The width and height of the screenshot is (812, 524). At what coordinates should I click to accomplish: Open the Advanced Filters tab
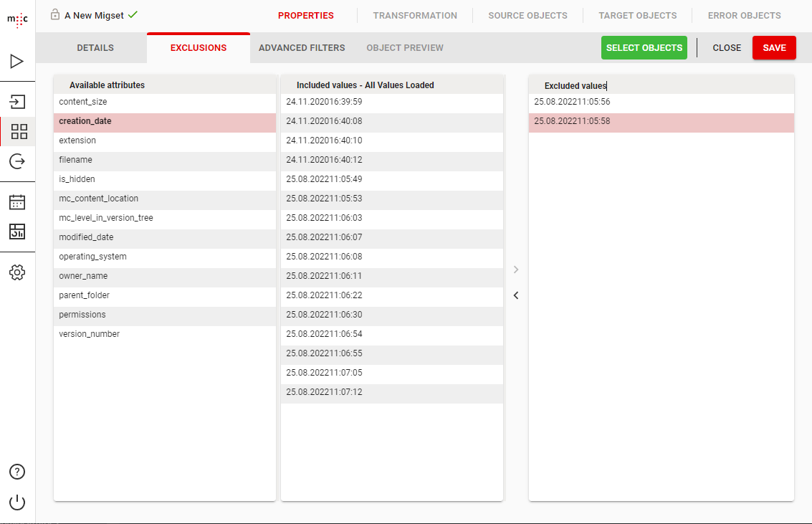coord(302,48)
